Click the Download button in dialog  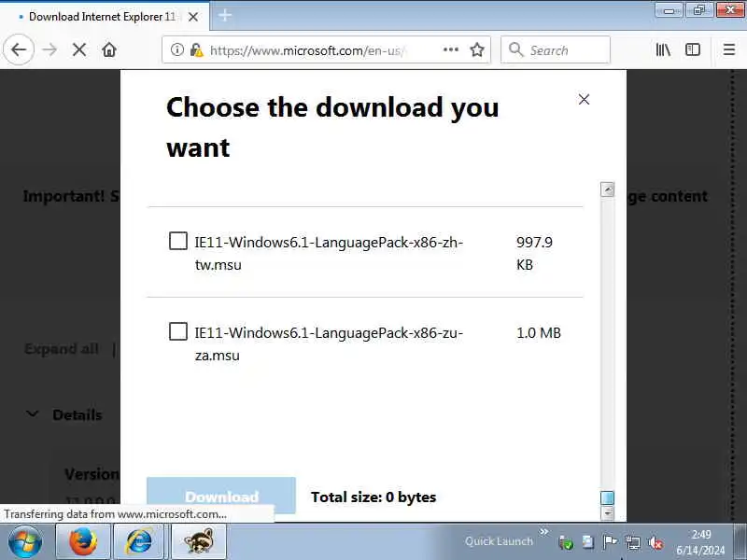pyautogui.click(x=221, y=496)
